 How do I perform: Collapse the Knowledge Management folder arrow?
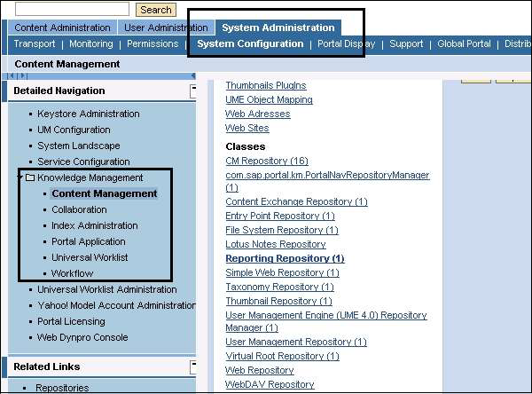[21, 177]
